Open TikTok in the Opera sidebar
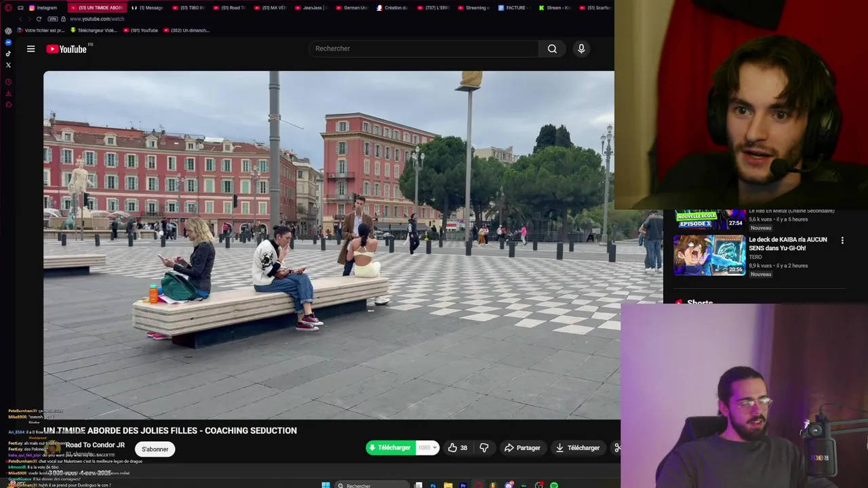This screenshot has width=868, height=488. tap(8, 54)
